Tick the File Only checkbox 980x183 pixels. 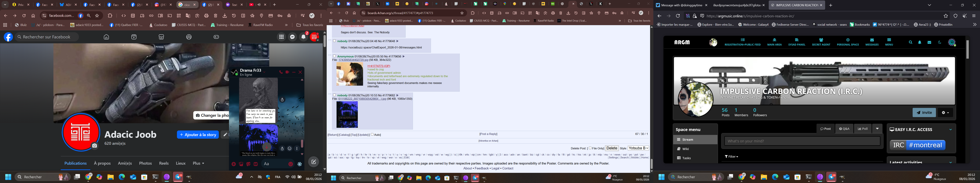590,148
